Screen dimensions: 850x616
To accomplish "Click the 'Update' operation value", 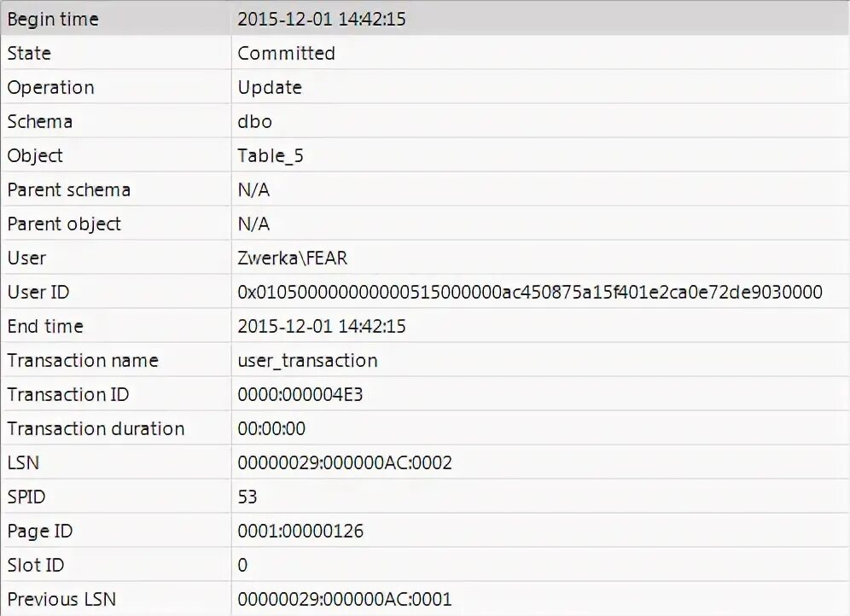I will (270, 87).
